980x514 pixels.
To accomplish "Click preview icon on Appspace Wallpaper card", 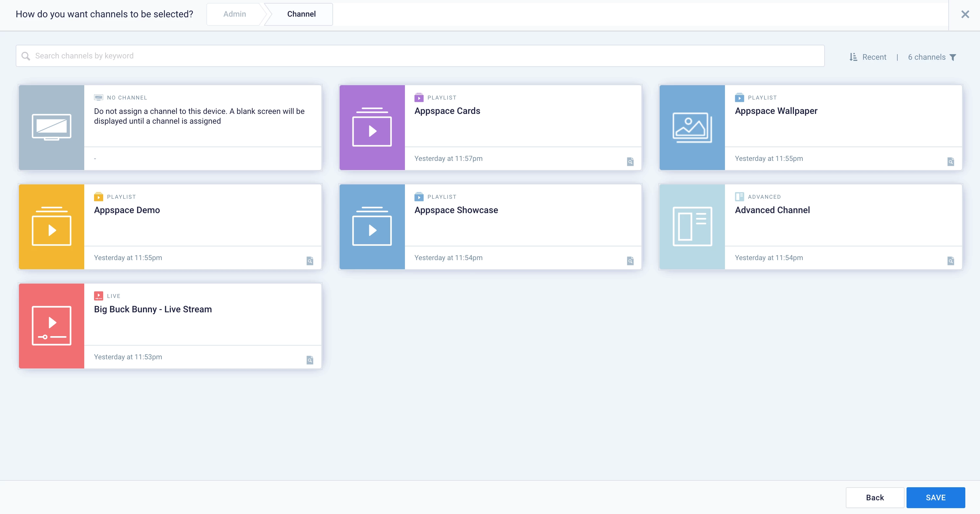I will click(x=950, y=162).
